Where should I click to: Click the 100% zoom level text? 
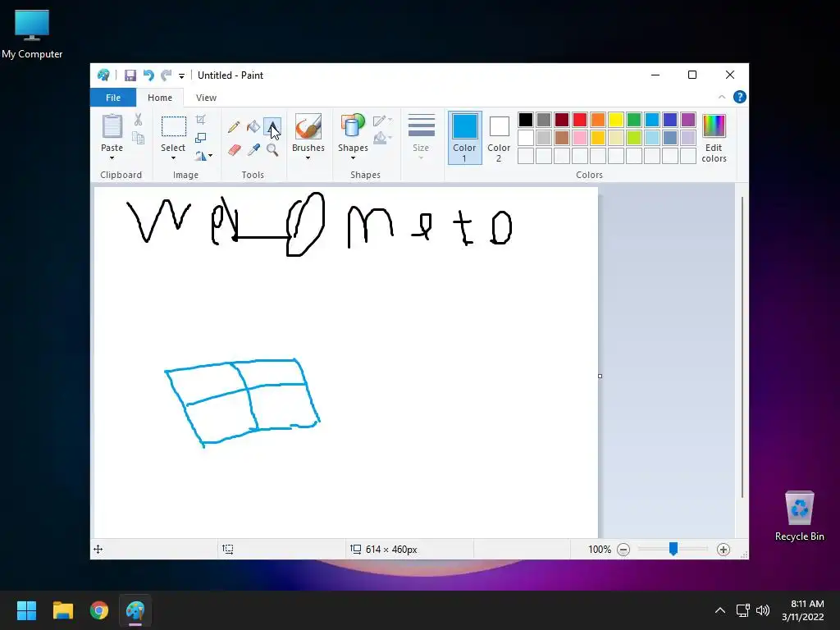pos(600,550)
